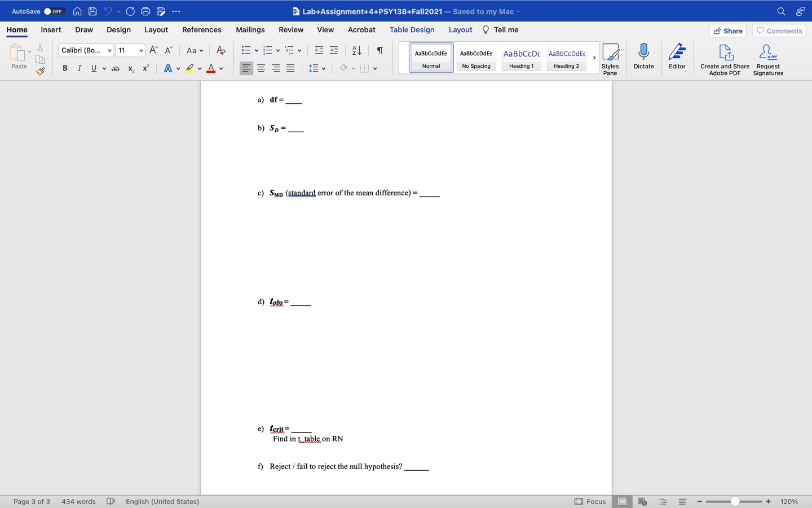Open the Font Color dropdown arrow
812x508 pixels.
coord(221,69)
